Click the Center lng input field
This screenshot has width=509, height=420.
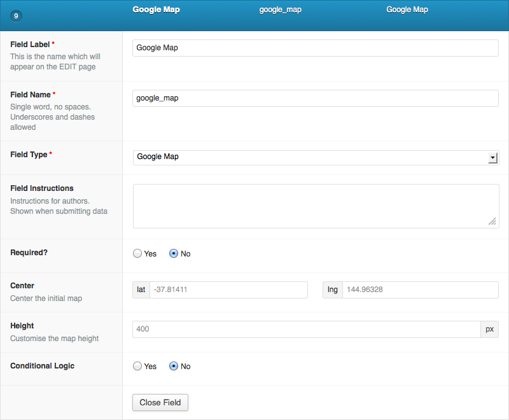pos(421,290)
